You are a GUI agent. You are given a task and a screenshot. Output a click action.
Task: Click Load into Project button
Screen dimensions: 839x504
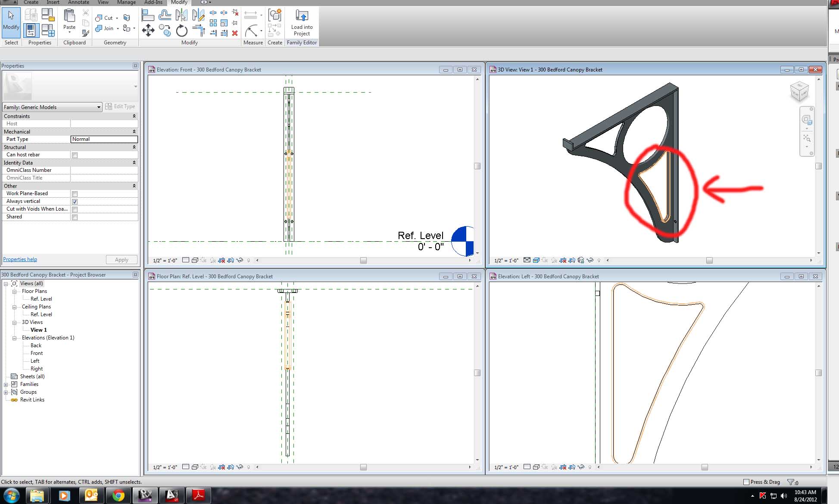[302, 23]
